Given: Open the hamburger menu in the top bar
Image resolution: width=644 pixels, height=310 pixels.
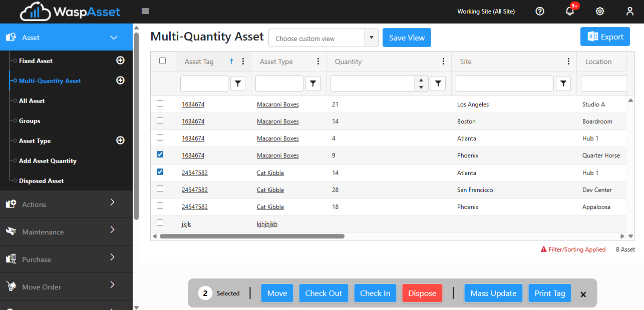Looking at the screenshot, I should [145, 11].
